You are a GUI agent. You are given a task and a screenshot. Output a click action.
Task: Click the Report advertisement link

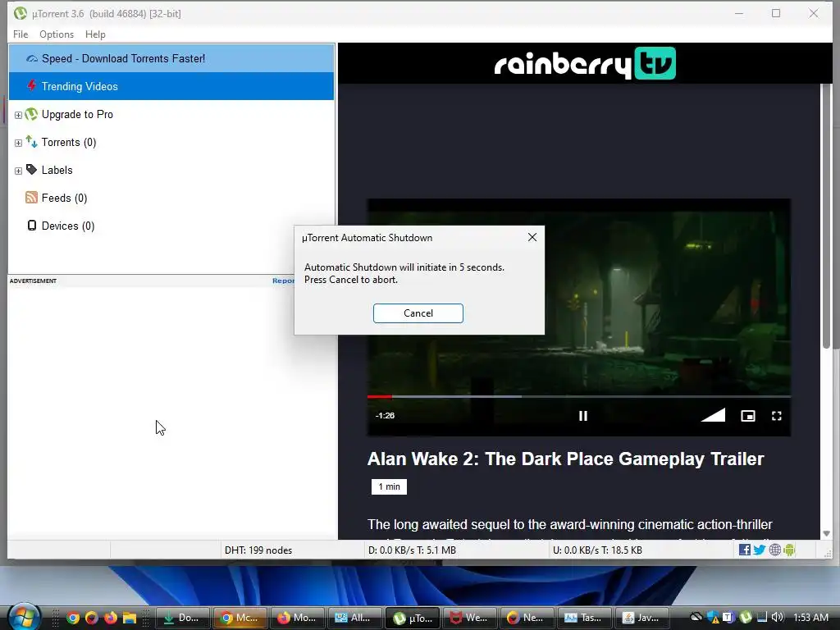click(x=283, y=281)
